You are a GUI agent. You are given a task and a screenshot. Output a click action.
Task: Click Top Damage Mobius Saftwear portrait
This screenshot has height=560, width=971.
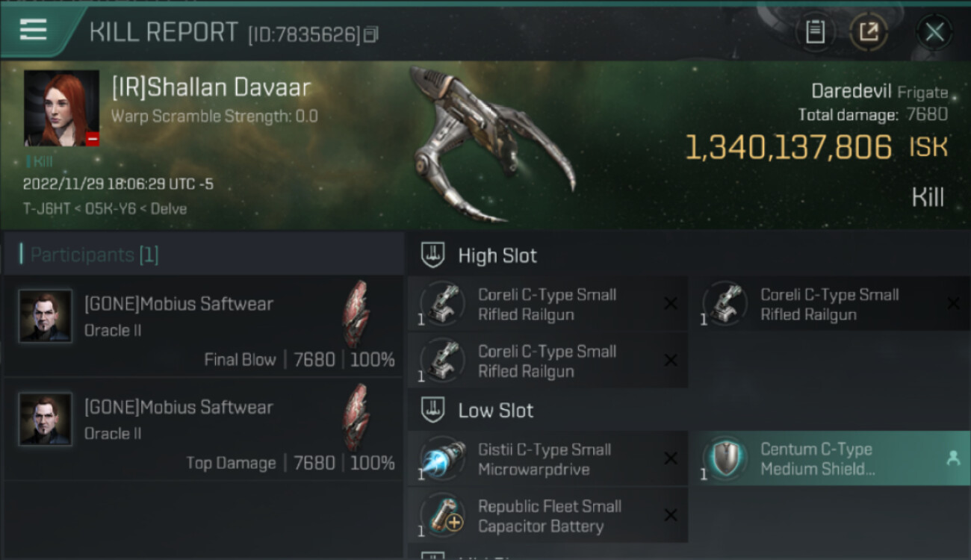tap(46, 420)
